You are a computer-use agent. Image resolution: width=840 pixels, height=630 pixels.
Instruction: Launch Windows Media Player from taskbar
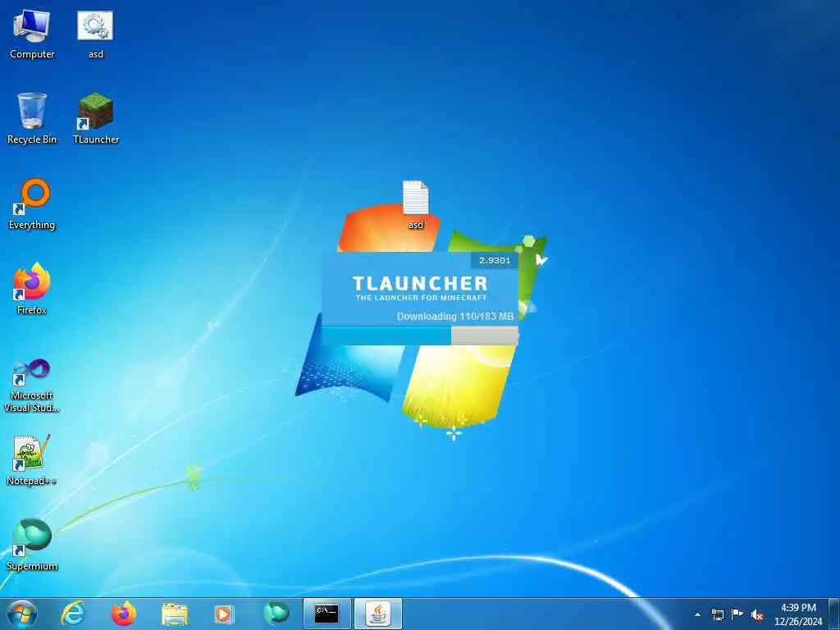pyautogui.click(x=224, y=614)
